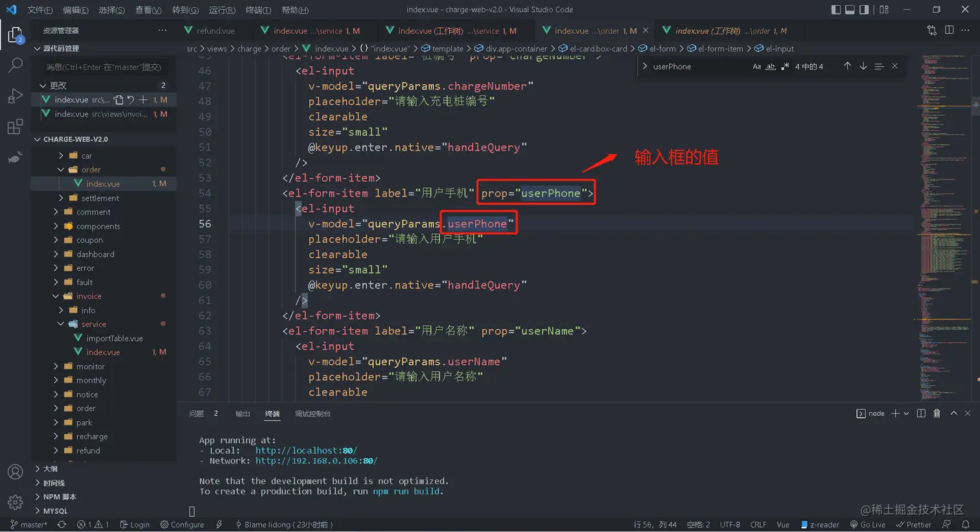Viewport: 980px width, 532px height.
Task: Expand replace field in find widget
Action: tap(645, 66)
